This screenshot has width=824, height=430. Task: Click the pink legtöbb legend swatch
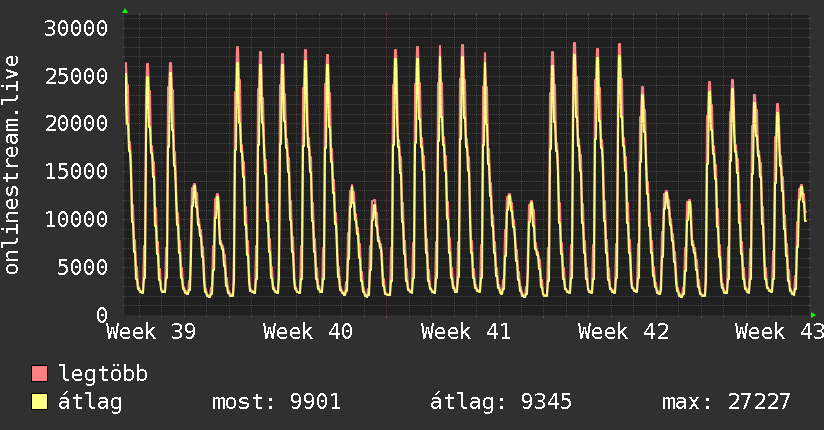(39, 373)
